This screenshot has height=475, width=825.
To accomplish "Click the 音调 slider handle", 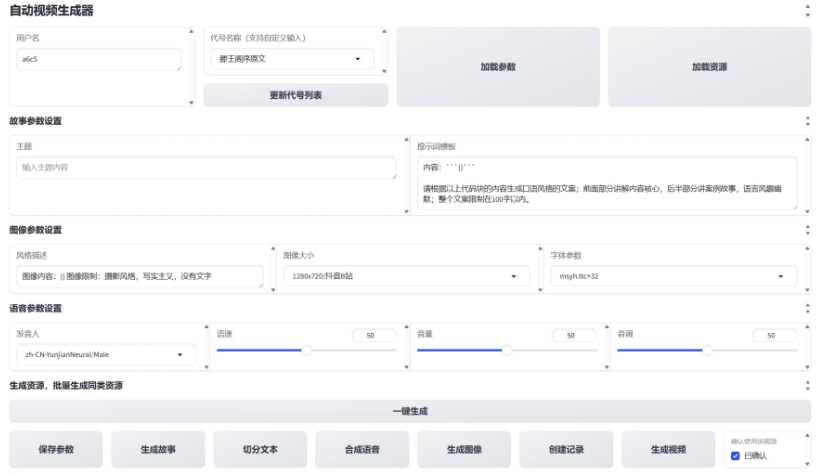I will 708,350.
